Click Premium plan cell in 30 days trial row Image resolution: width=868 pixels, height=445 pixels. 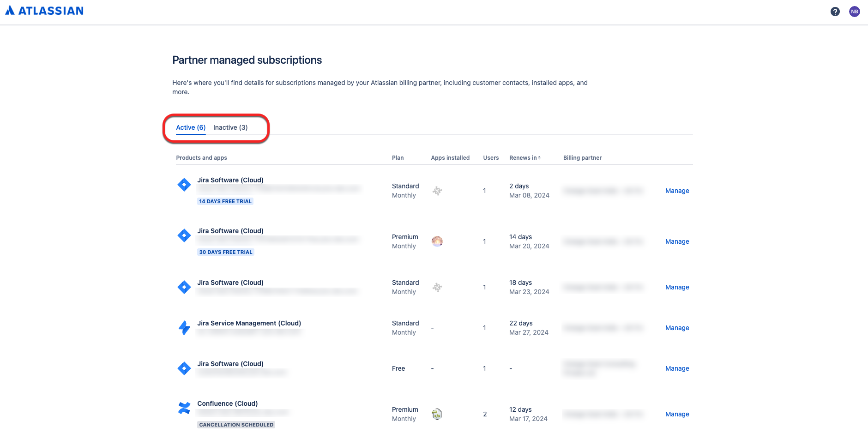pos(405,237)
